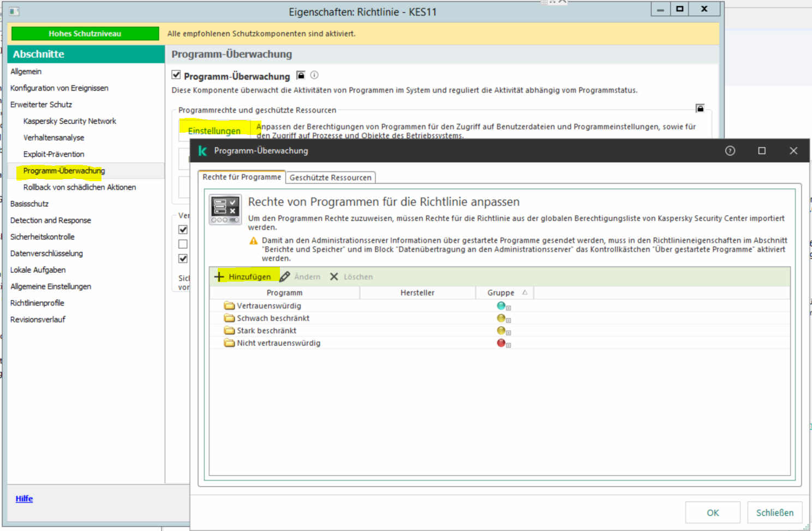Select the Basisschutz section
Screen dimensions: 812x531
click(x=29, y=204)
